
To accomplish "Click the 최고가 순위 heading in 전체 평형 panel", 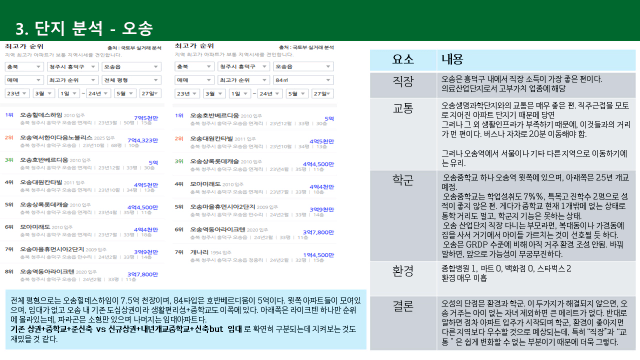I will [24, 46].
